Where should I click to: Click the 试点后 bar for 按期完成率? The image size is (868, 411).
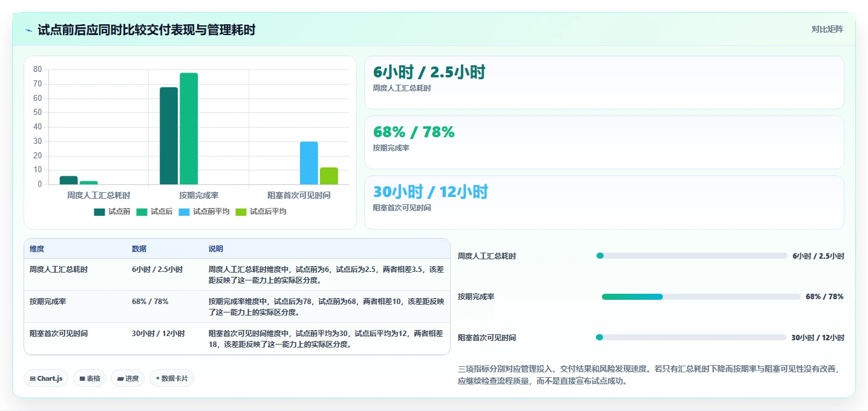pyautogui.click(x=189, y=129)
